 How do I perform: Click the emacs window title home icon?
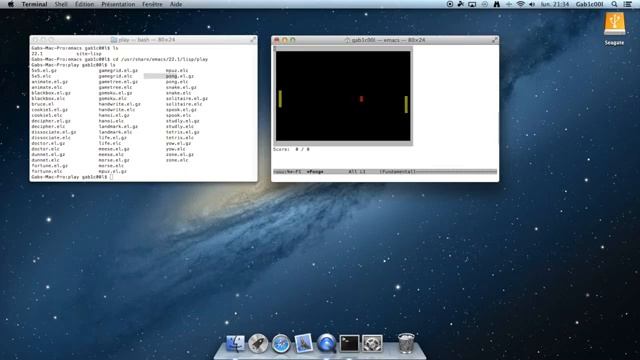click(347, 40)
